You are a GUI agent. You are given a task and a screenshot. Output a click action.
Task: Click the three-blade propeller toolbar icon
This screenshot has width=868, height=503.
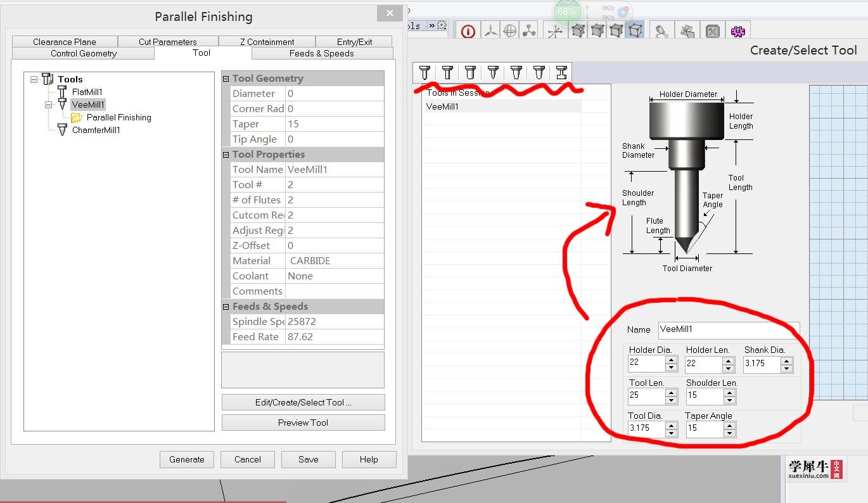pos(490,31)
